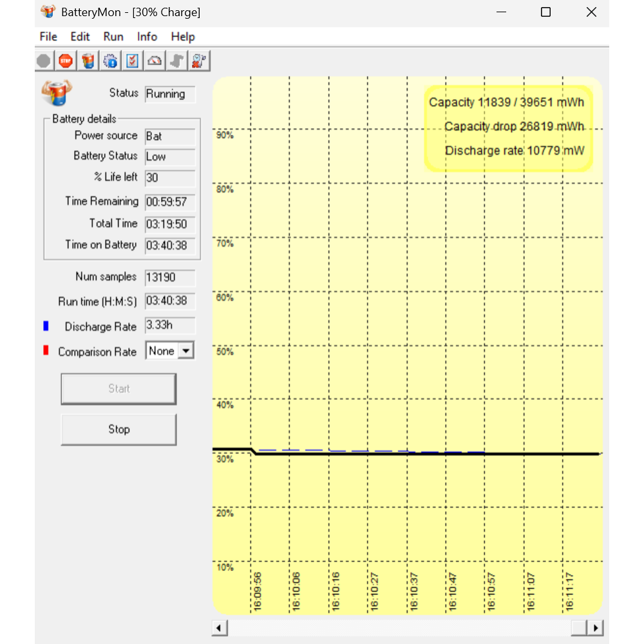The height and width of the screenshot is (644, 644).
Task: Open the Info menu
Action: [x=147, y=37]
